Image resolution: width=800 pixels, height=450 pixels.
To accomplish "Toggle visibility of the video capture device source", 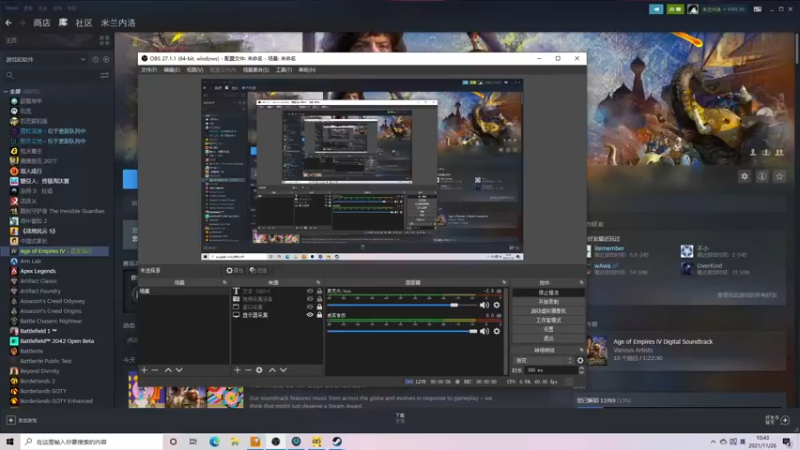I will tap(310, 299).
